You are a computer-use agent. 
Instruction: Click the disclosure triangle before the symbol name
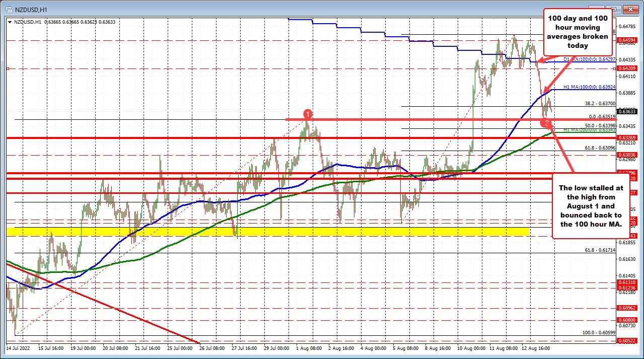(9, 22)
